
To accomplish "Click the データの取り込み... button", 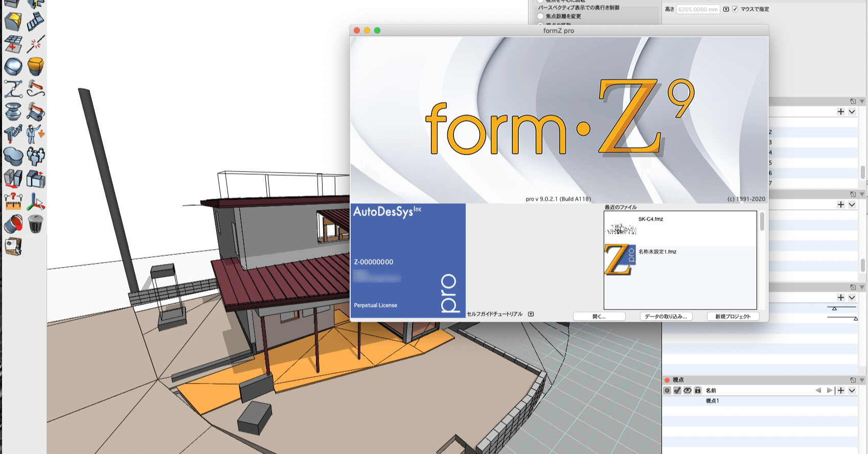I will [666, 317].
